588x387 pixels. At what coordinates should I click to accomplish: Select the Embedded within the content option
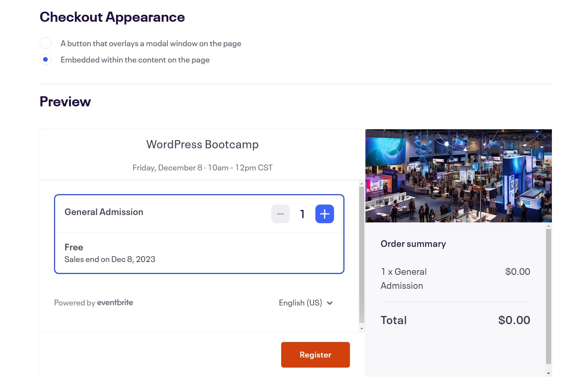(x=45, y=59)
